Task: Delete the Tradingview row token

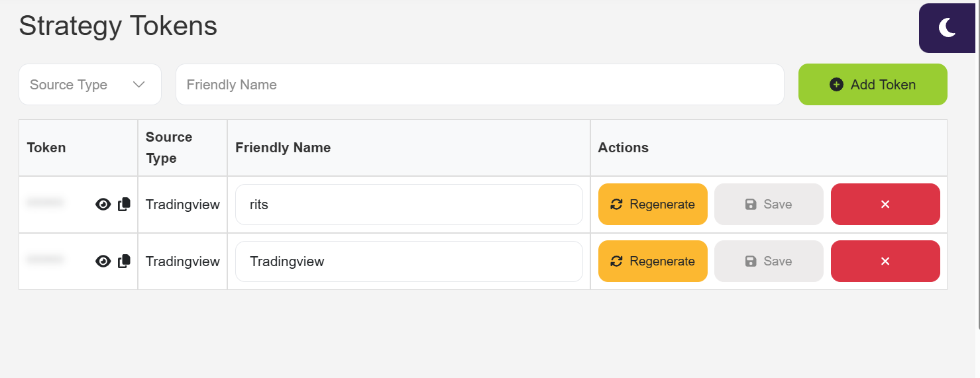Action: [885, 261]
